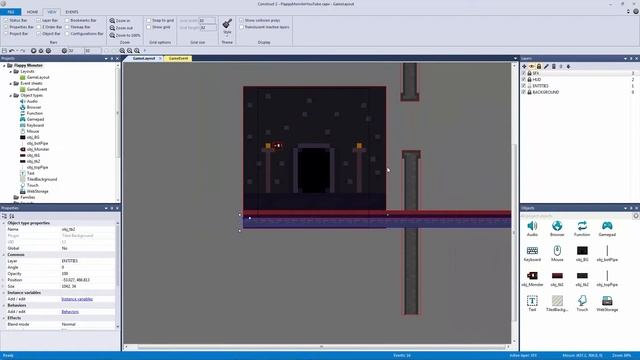Collapse the Instance variables section

click(4, 293)
